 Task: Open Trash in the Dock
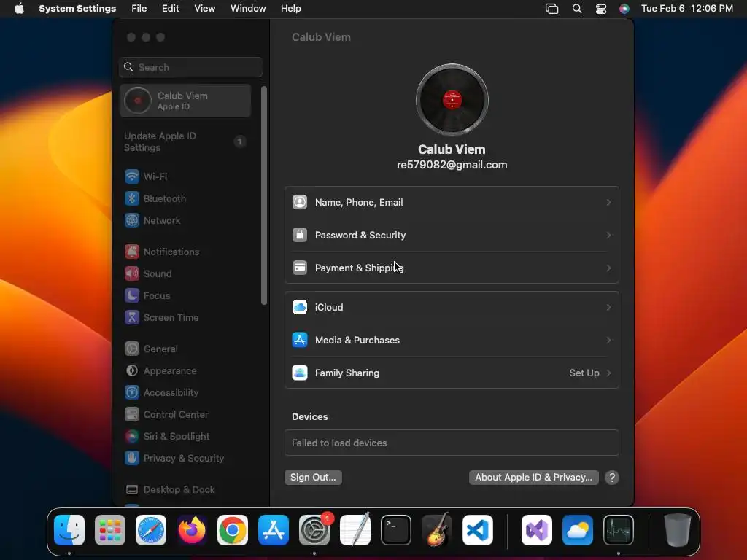(677, 530)
